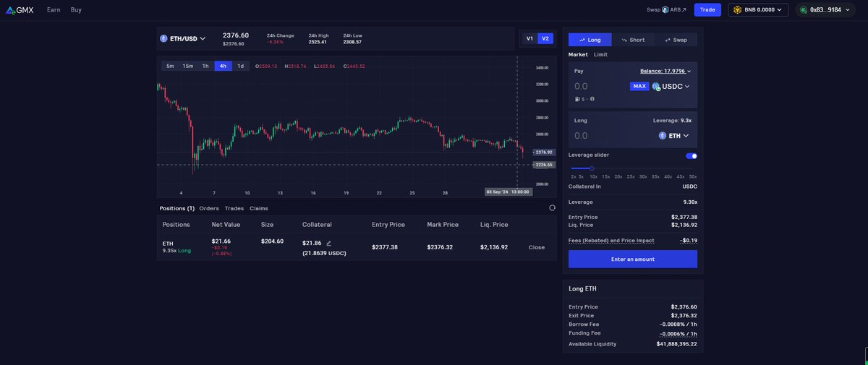Screen dimensions: 868x365
Task: Click the Long trend arrow icon
Action: click(x=582, y=40)
